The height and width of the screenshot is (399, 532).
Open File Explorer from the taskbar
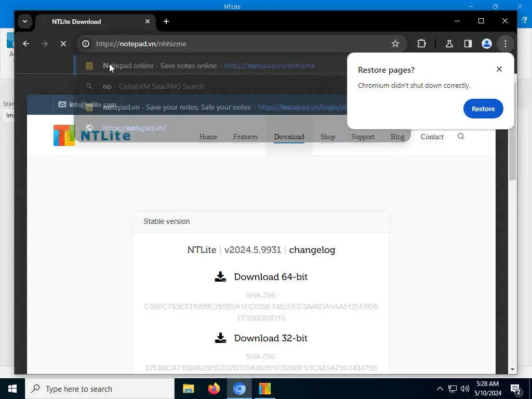coord(188,389)
